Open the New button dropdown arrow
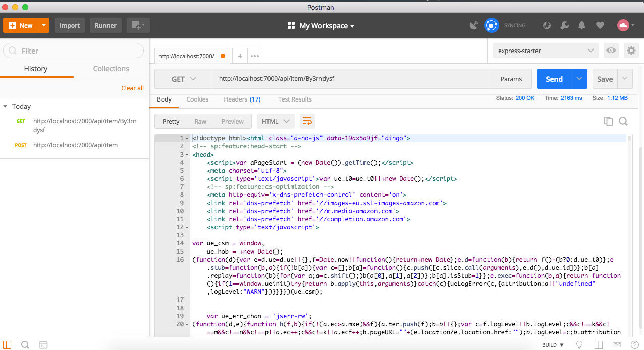The width and height of the screenshot is (644, 350). 44,25
